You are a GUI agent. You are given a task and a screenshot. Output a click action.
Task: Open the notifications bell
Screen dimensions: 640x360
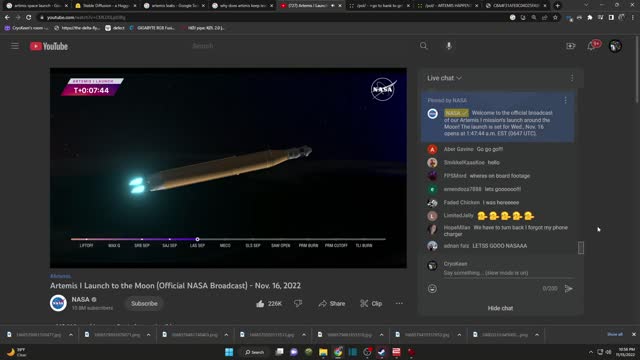592,46
